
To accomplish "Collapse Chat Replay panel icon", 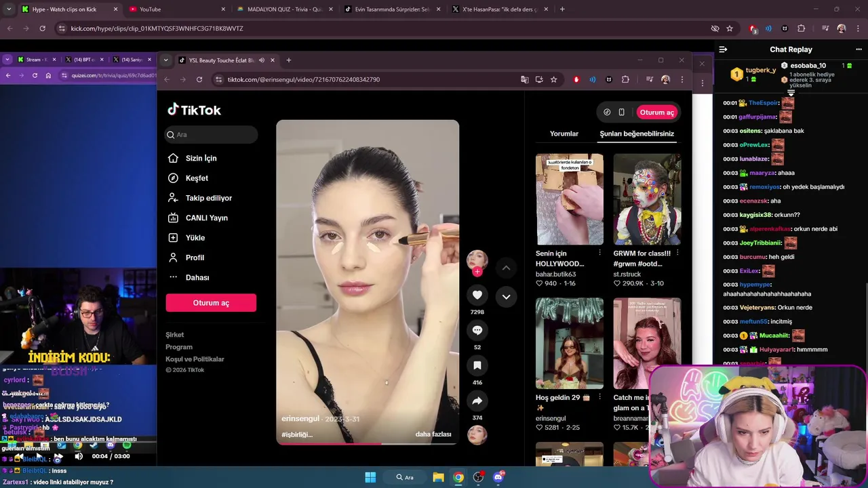I will pyautogui.click(x=723, y=49).
